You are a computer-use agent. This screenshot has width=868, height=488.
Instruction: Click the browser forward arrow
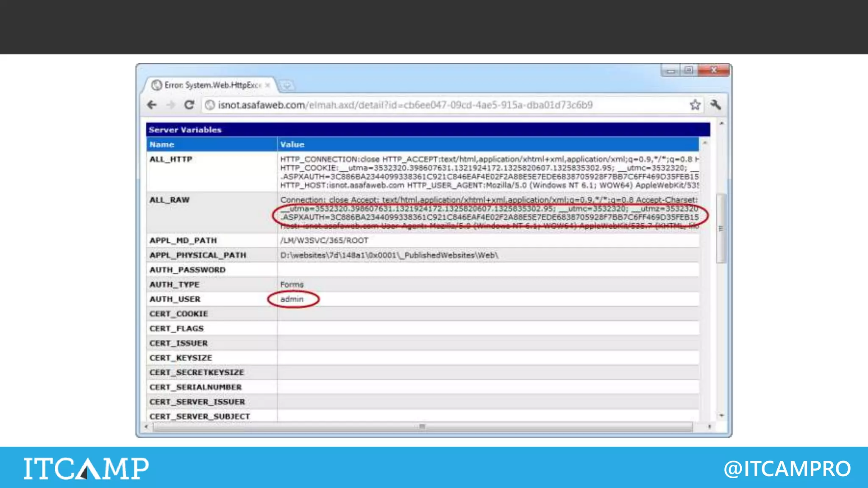click(171, 105)
